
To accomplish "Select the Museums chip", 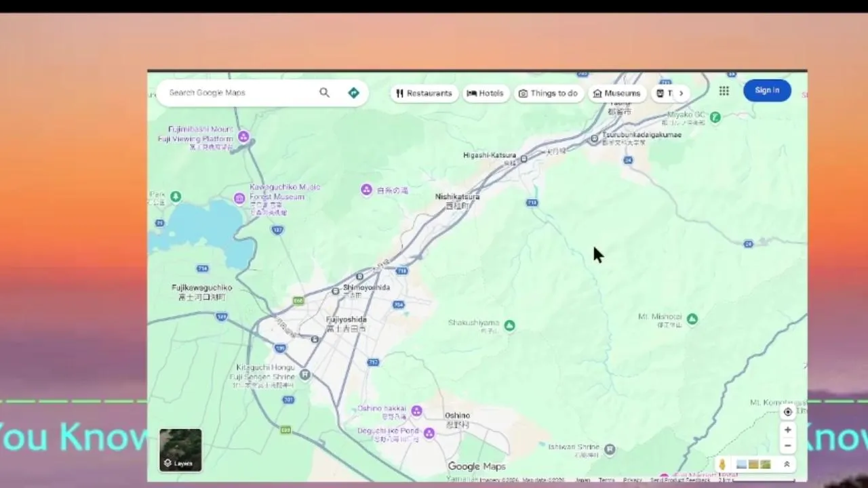I will [616, 94].
